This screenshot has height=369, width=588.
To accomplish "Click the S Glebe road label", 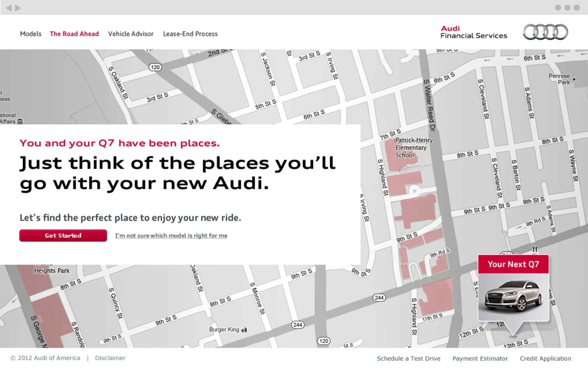I will [x=221, y=117].
